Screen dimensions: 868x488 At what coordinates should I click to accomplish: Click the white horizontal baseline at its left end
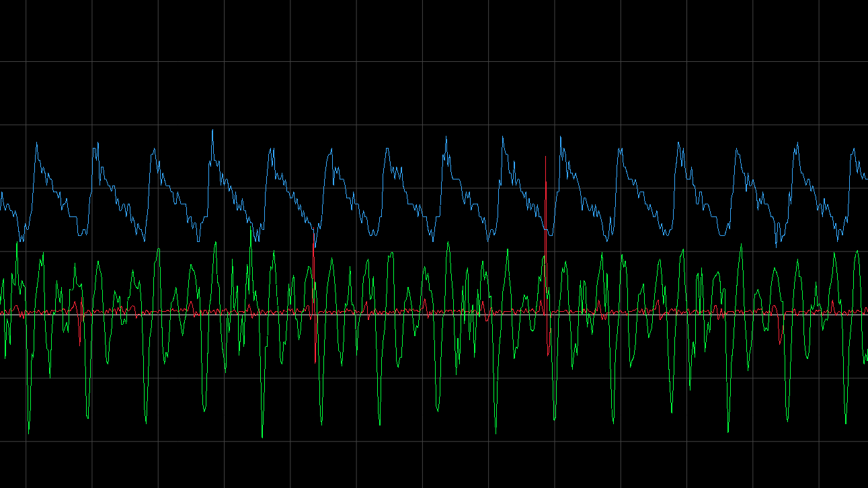(x=2, y=313)
